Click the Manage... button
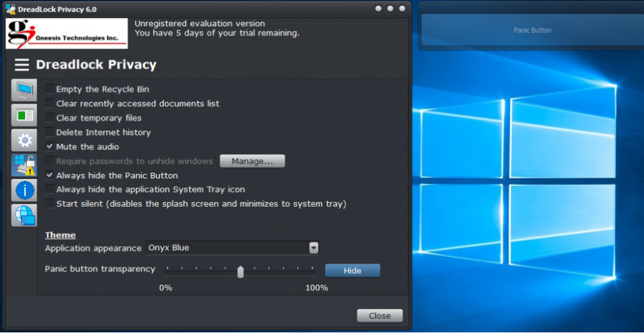This screenshot has width=644, height=333. 252,162
